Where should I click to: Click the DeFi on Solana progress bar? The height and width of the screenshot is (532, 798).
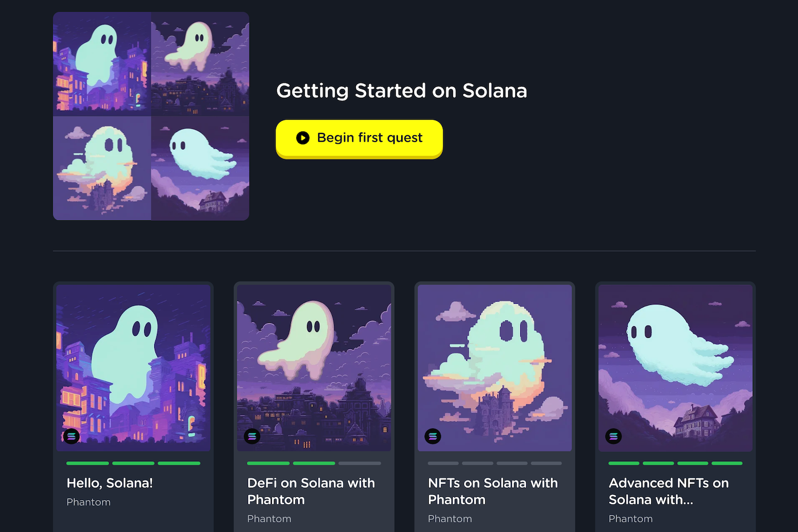pos(314,463)
